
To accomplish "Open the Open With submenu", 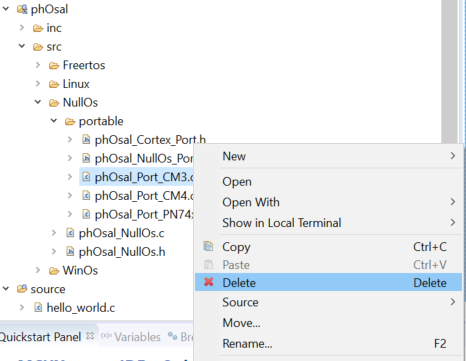I will click(x=328, y=202).
